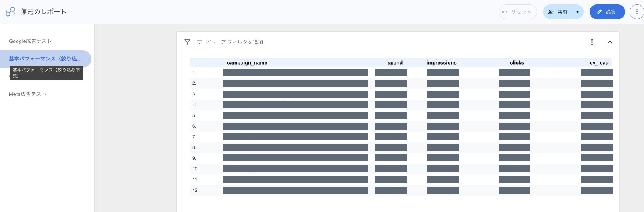
Task: Open the Meta広告テスト page
Action: point(28,94)
